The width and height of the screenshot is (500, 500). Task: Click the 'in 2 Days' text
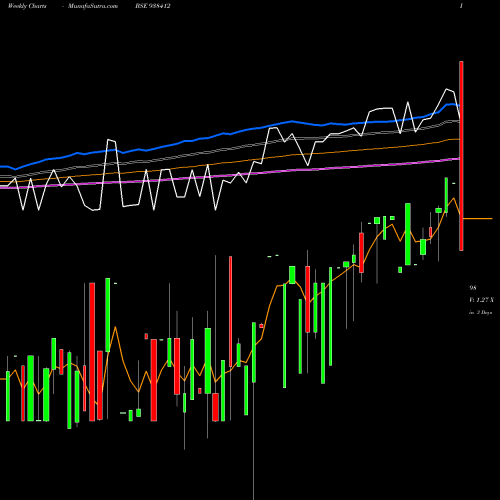(x=481, y=313)
